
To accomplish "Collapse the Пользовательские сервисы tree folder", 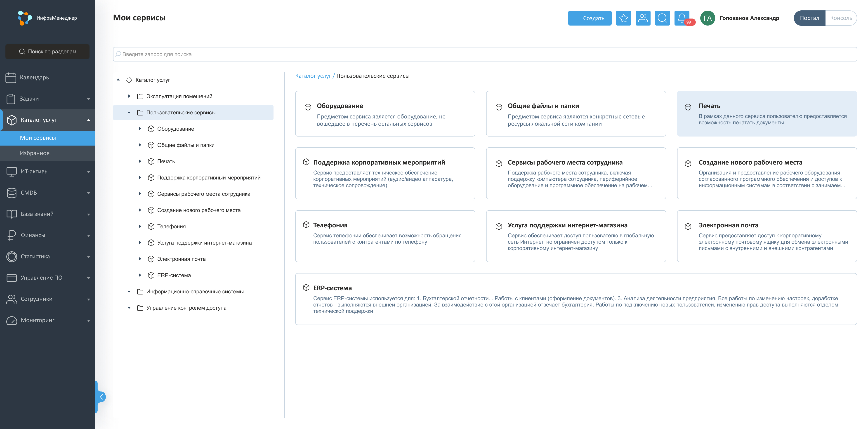I will tap(129, 113).
